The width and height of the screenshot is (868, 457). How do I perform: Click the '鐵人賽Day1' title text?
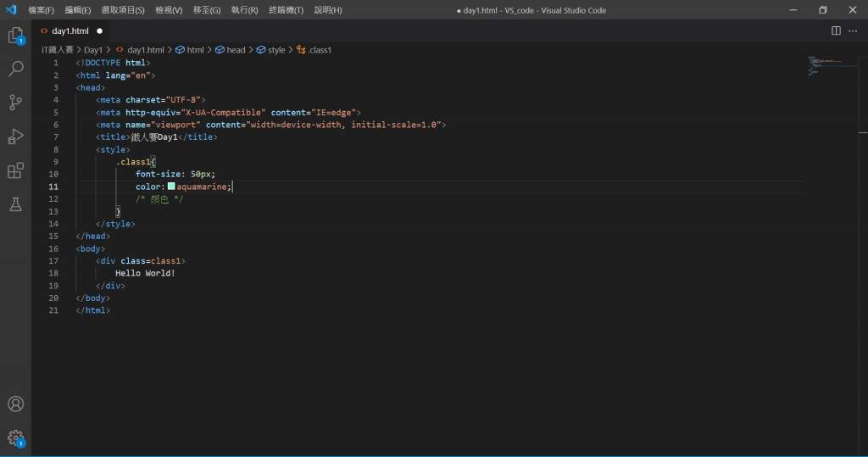click(x=154, y=137)
